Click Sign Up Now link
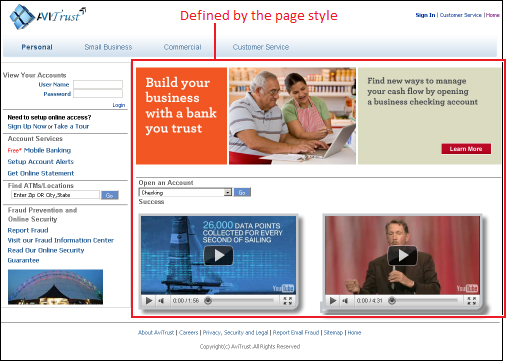This screenshot has width=506, height=362. coord(27,126)
